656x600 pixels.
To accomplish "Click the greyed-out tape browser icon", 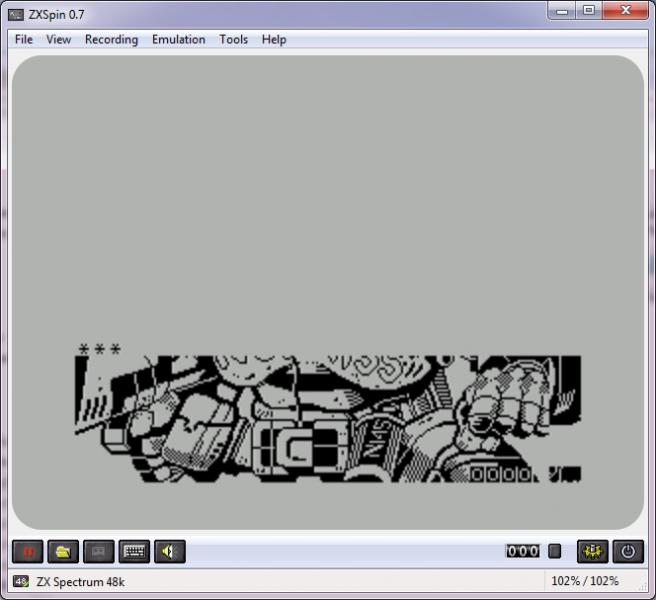I will (x=97, y=551).
